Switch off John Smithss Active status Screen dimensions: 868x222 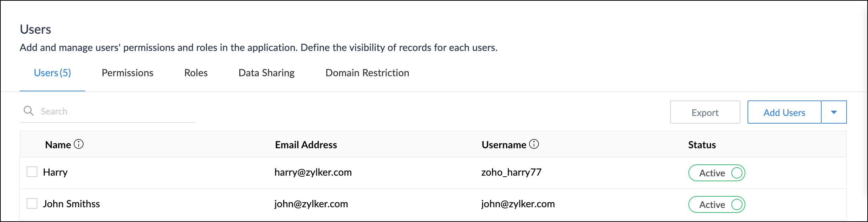[736, 204]
